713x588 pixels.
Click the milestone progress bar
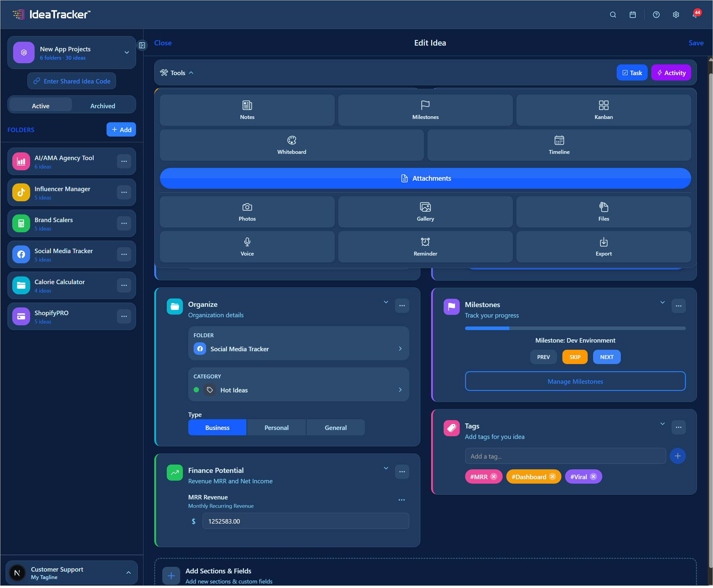575,328
